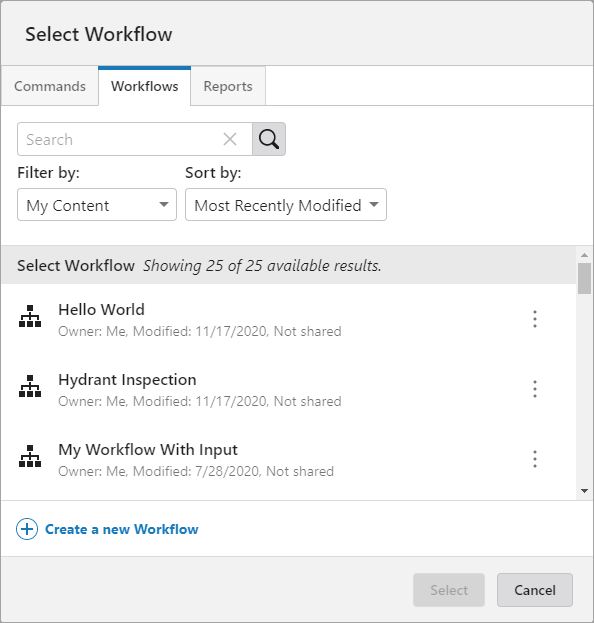Open more options for My Workflow With Input

[535, 459]
